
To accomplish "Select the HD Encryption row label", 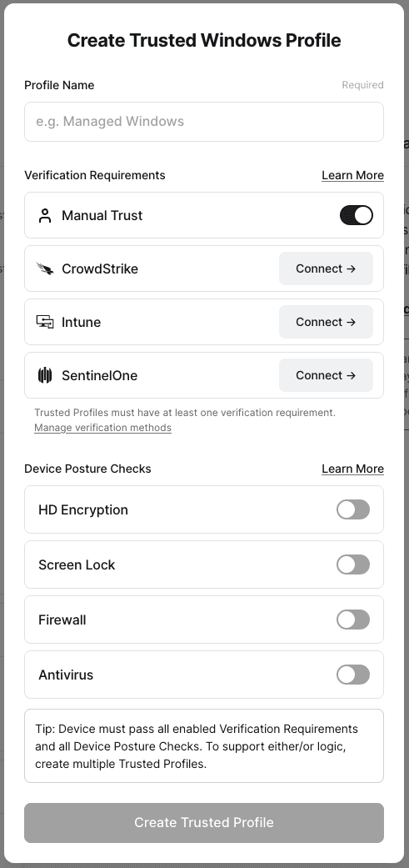I will 83,509.
